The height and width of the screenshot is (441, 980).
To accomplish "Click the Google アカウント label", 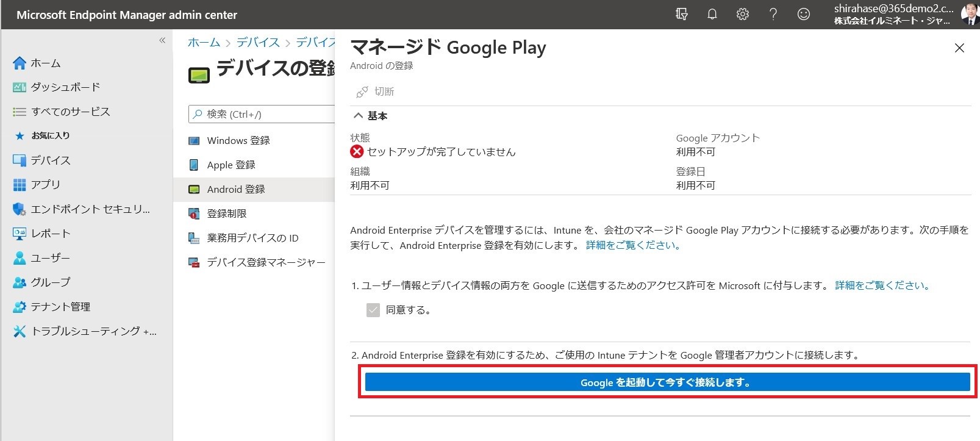I will pos(718,138).
